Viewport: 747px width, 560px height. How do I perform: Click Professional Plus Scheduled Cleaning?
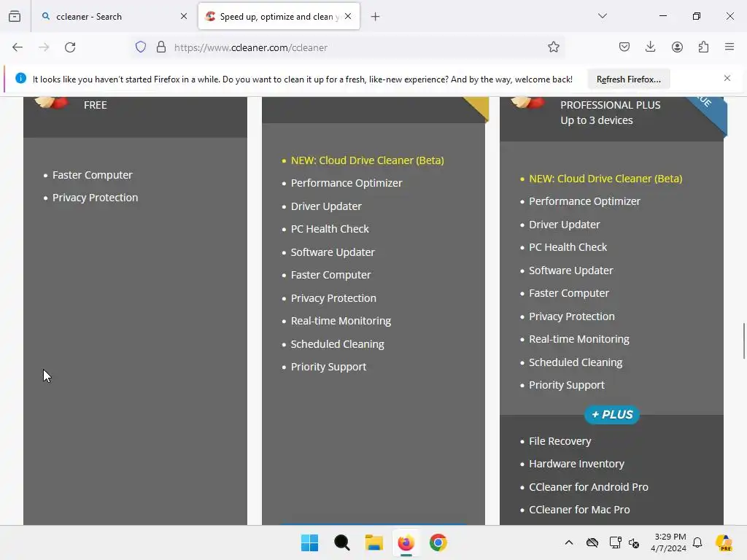click(x=576, y=362)
